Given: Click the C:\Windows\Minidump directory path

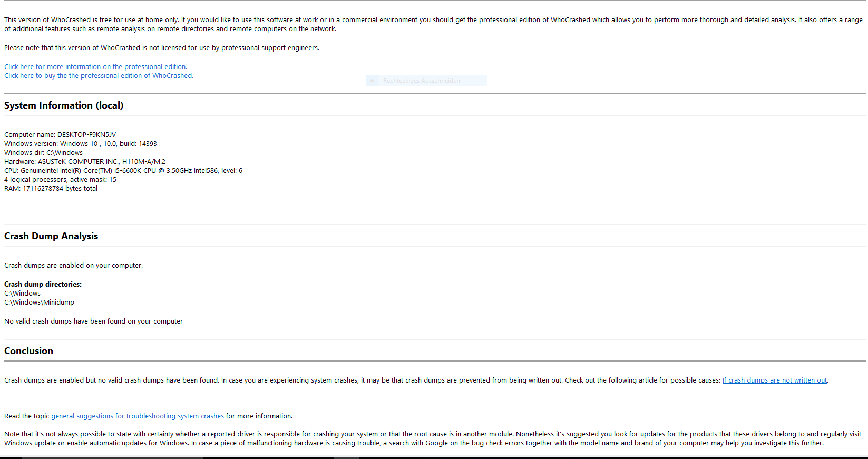Looking at the screenshot, I should (x=39, y=302).
